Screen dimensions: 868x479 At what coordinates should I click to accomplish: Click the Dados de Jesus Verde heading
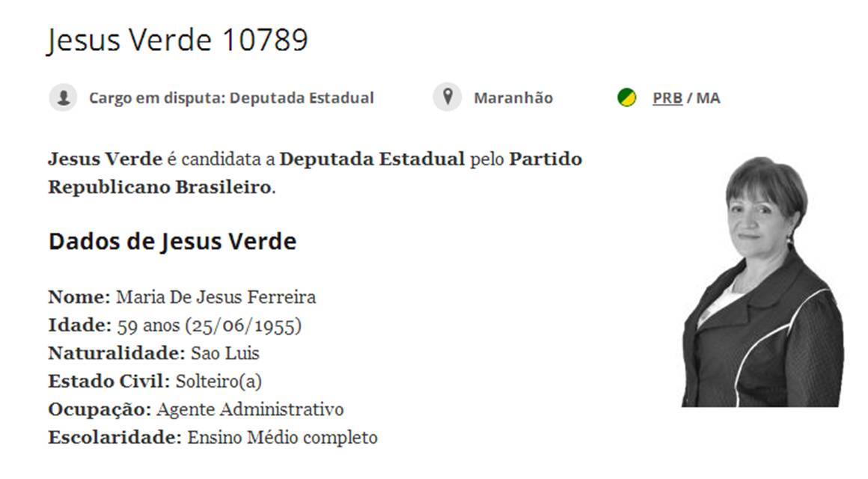pyautogui.click(x=172, y=242)
